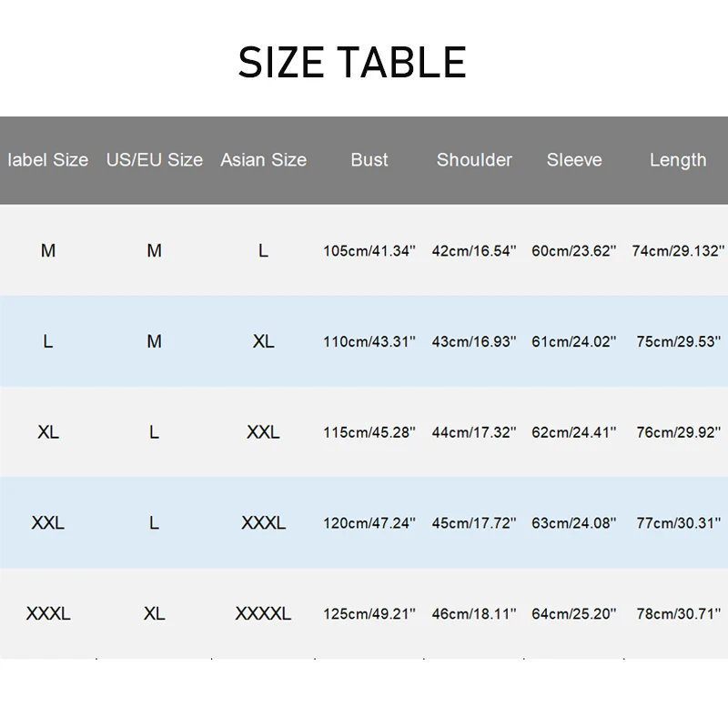
Task: Select the 74cm/29.132" length cell
Action: [x=678, y=251]
